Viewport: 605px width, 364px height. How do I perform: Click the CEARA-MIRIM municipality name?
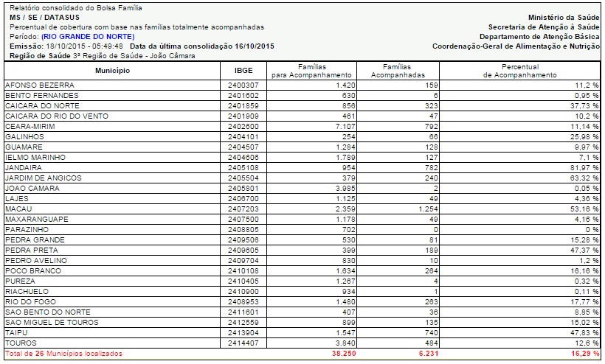29,127
